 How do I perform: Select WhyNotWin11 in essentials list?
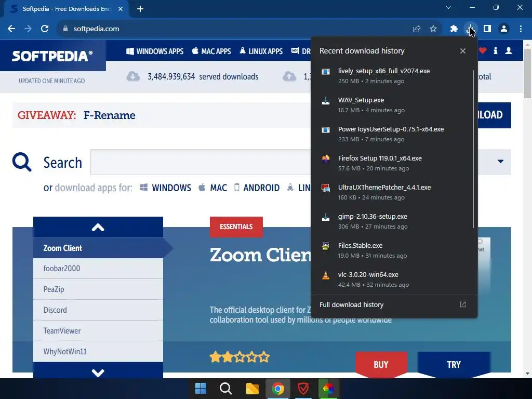pyautogui.click(x=98, y=352)
